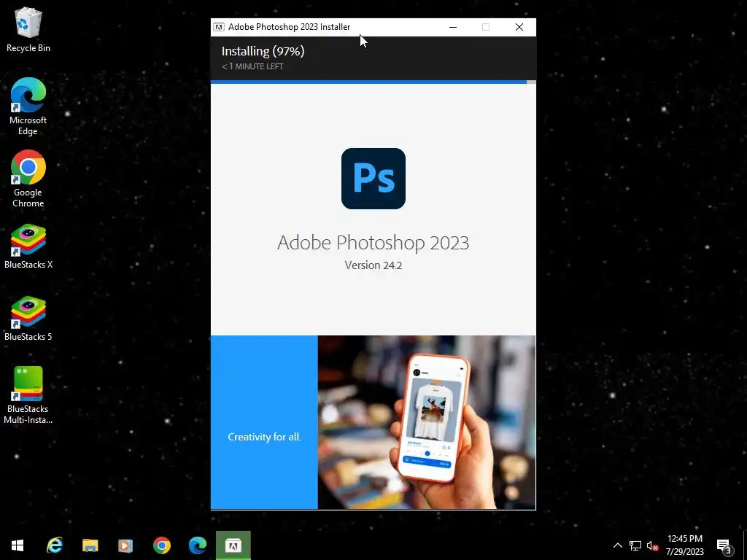The height and width of the screenshot is (560, 747).
Task: Launch Microsoft Edge from the taskbar
Action: point(197,545)
